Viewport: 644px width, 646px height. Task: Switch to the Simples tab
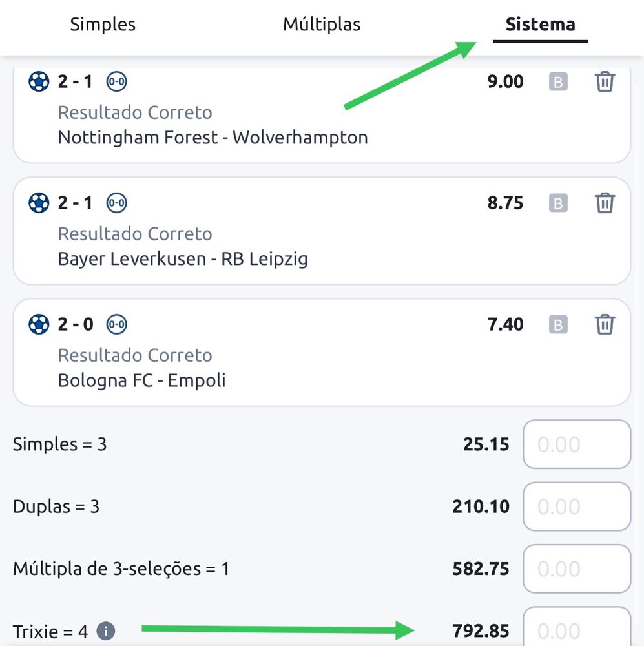tap(103, 25)
